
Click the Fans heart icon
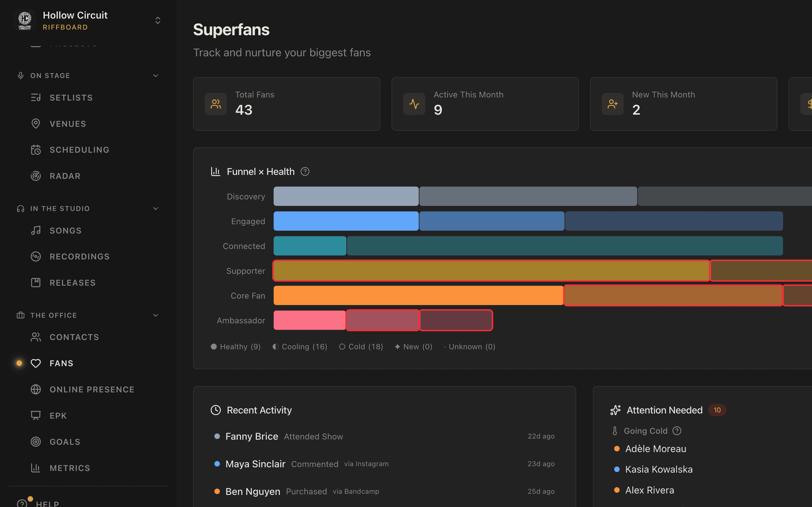pyautogui.click(x=36, y=363)
